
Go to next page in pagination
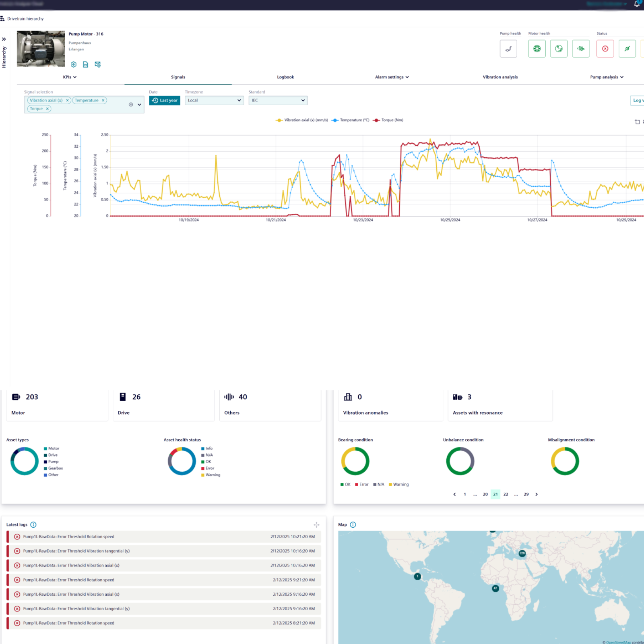tap(537, 494)
